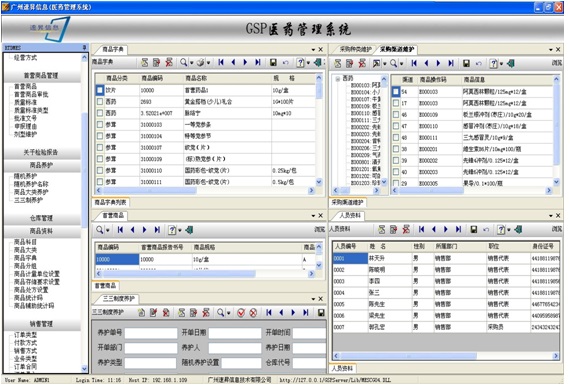Click the save disk icon in 采购渠道维护 toolbar
Screen dimensions: 570x389
click(x=466, y=64)
